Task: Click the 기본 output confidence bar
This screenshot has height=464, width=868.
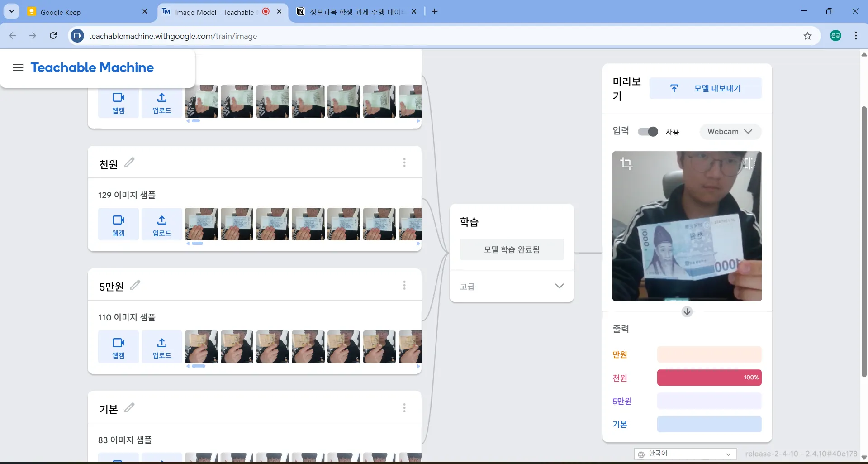Action: coord(709,424)
